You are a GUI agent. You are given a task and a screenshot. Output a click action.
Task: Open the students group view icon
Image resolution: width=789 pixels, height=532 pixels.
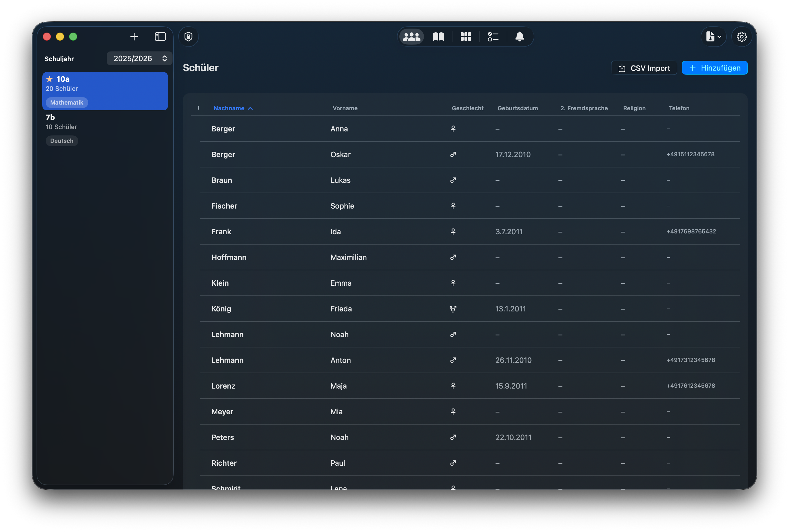tap(411, 37)
